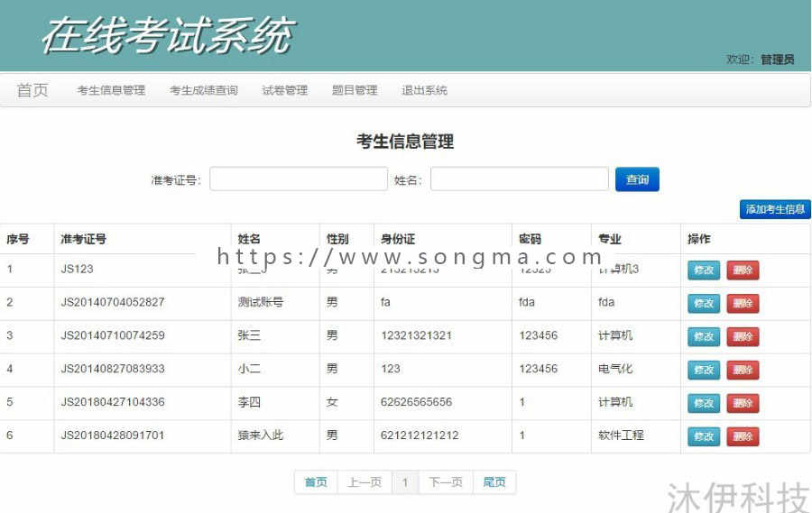The image size is (812, 513).
Task: Click the 性别 column header
Action: pyautogui.click(x=337, y=239)
